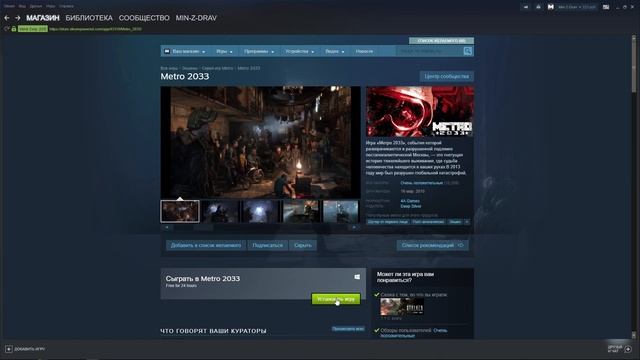
Task: Click Добавить в список желаемого button
Action: pos(206,245)
